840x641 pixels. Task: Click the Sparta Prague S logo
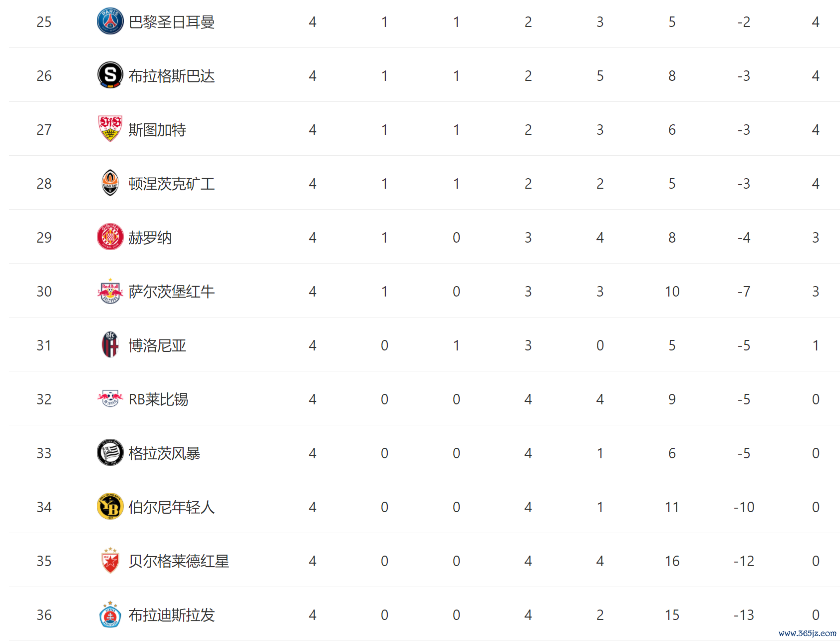(110, 75)
